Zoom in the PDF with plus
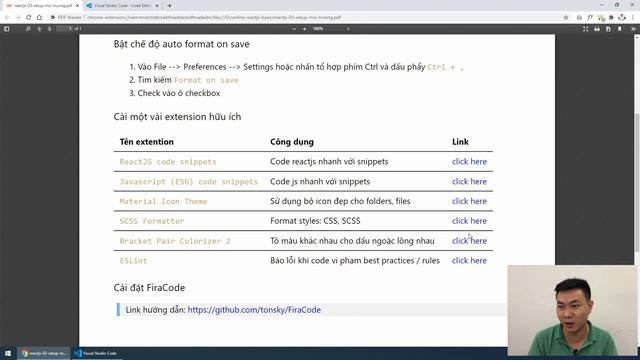This screenshot has width=640, height=360. (x=304, y=29)
